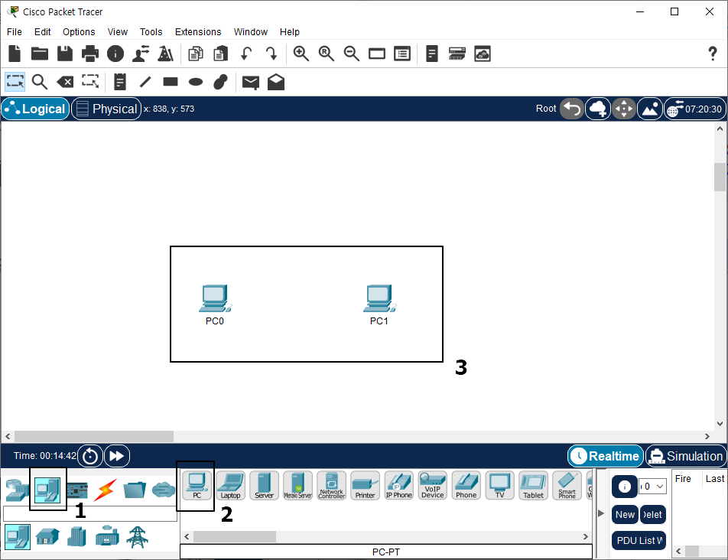
Task: Click the Copy icon in toolbar
Action: pyautogui.click(x=196, y=54)
